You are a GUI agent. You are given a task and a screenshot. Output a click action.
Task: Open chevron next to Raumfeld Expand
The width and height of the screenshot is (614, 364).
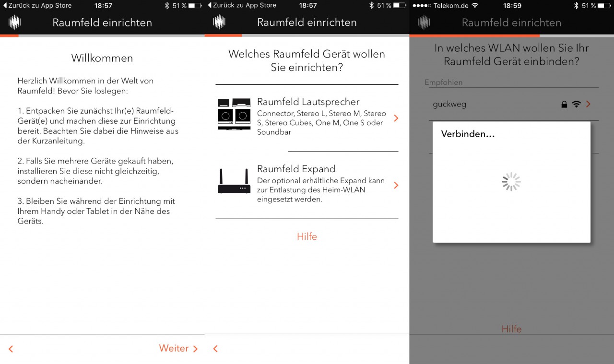coord(396,185)
